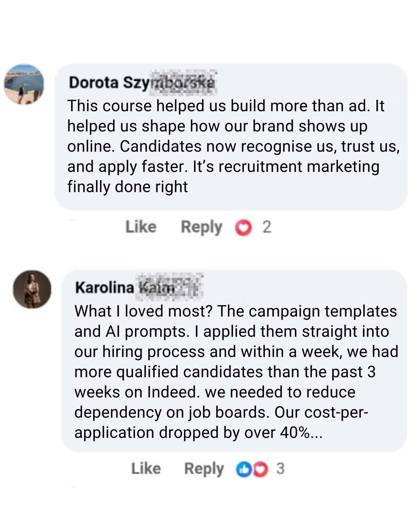Click the heart reaction under Dorota's comment
This screenshot has width=420, height=525.
tap(243, 227)
